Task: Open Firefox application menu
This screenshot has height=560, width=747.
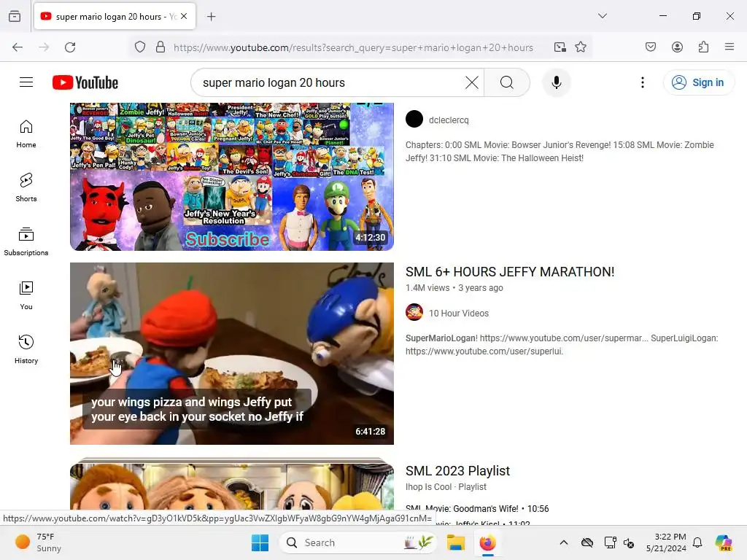Action: (729, 47)
